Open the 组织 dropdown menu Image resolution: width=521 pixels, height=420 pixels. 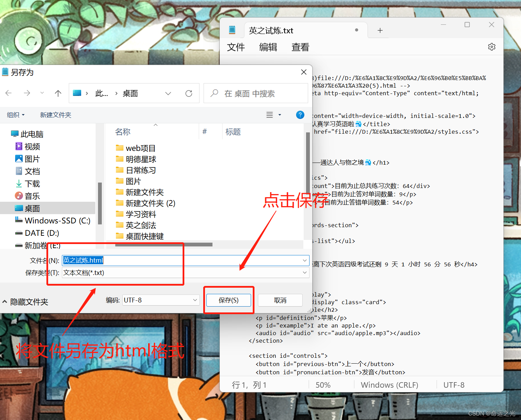15,115
